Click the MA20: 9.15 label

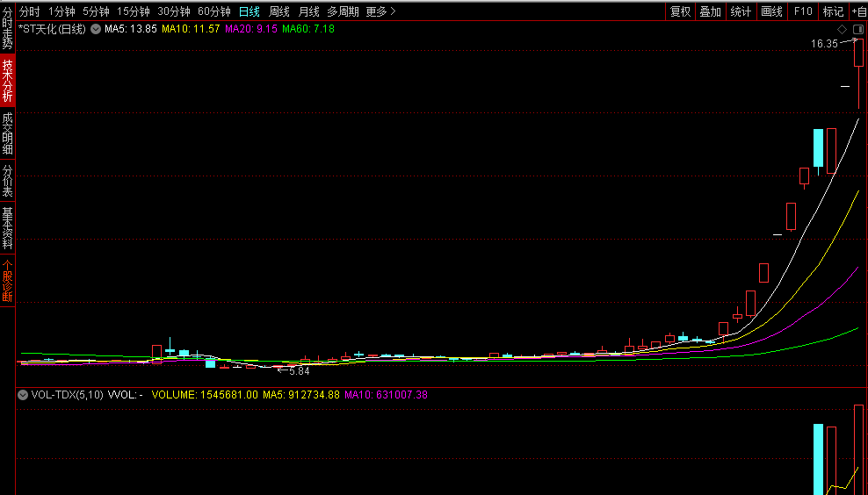[250, 29]
